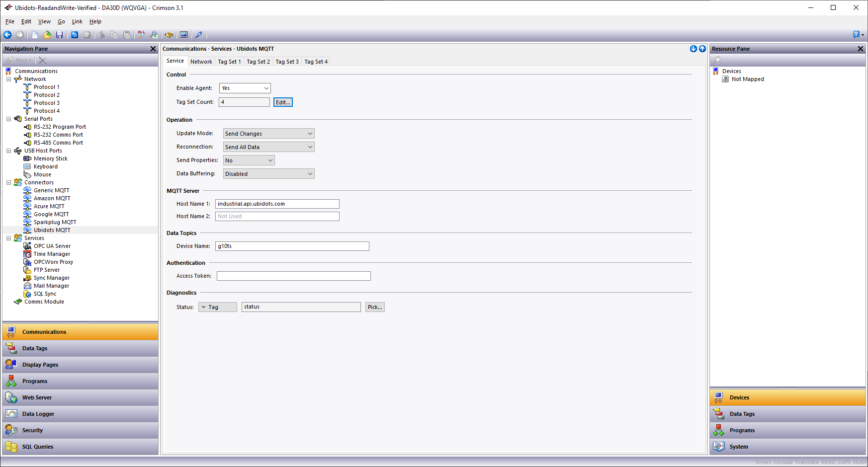
Task: Click the Resource Pane search magnifier icon
Action: [x=717, y=60]
